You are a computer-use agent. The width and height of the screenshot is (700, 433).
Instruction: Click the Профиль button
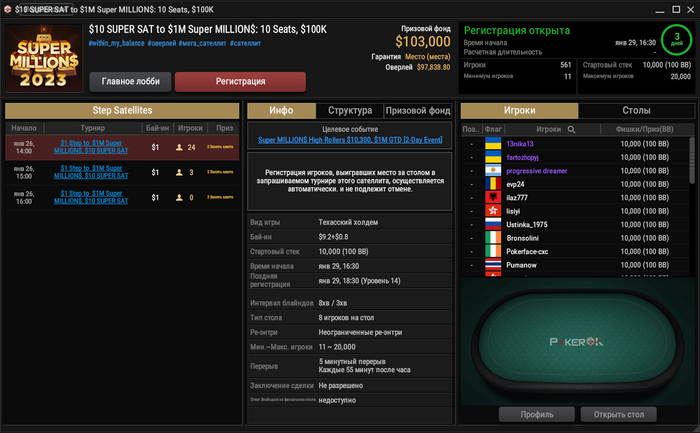coord(537,414)
